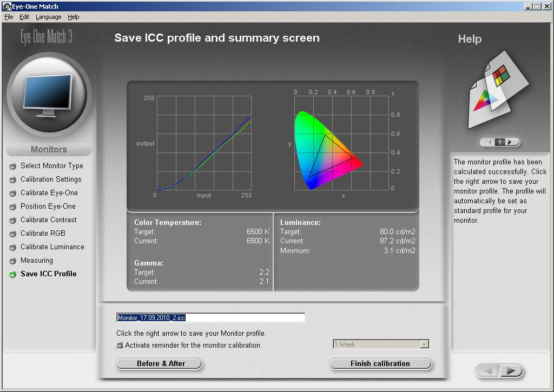Maximize the Eye-One Match window
The height and width of the screenshot is (392, 554).
(x=537, y=6)
